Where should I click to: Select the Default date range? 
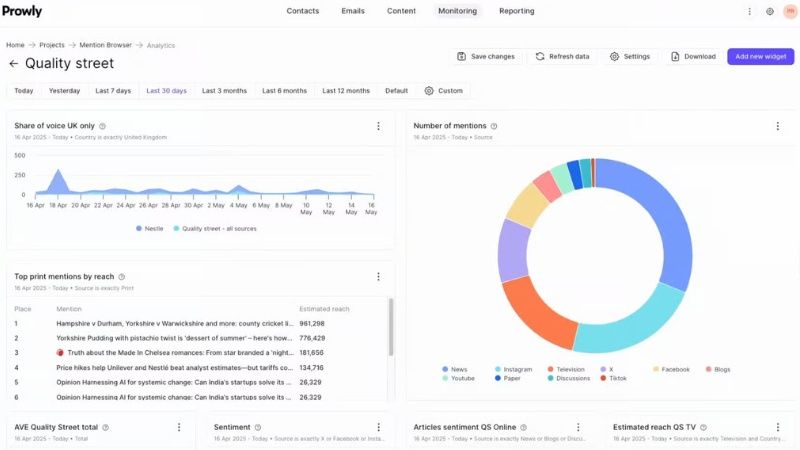coord(396,91)
